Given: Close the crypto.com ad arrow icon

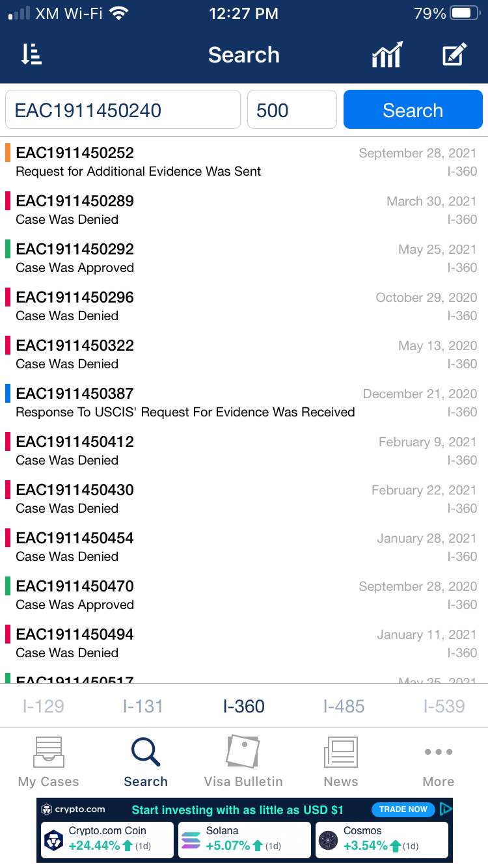Looking at the screenshot, I should point(446,809).
